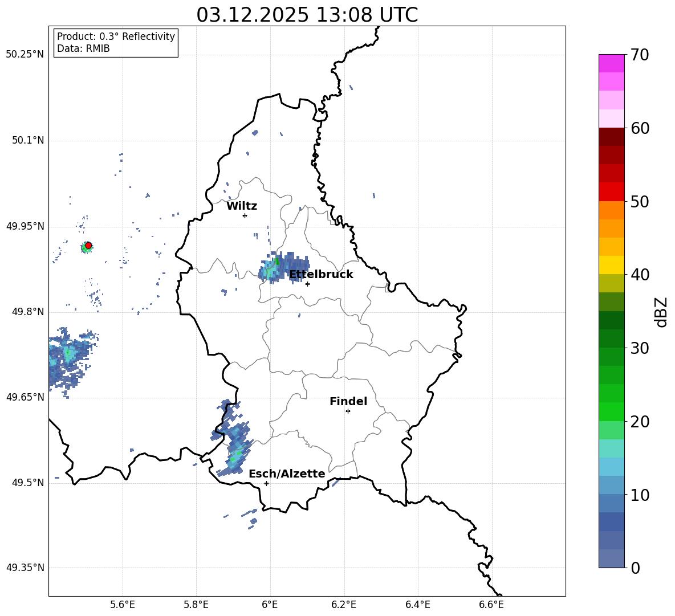The height and width of the screenshot is (616, 675).
Task: Click the 49.95°N latitude label
Action: tap(25, 226)
